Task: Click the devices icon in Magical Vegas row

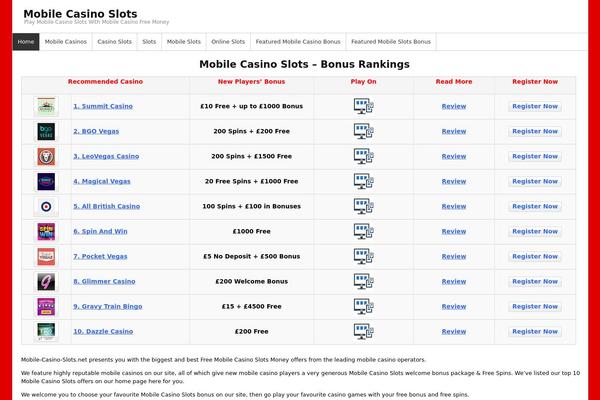Action: click(364, 181)
